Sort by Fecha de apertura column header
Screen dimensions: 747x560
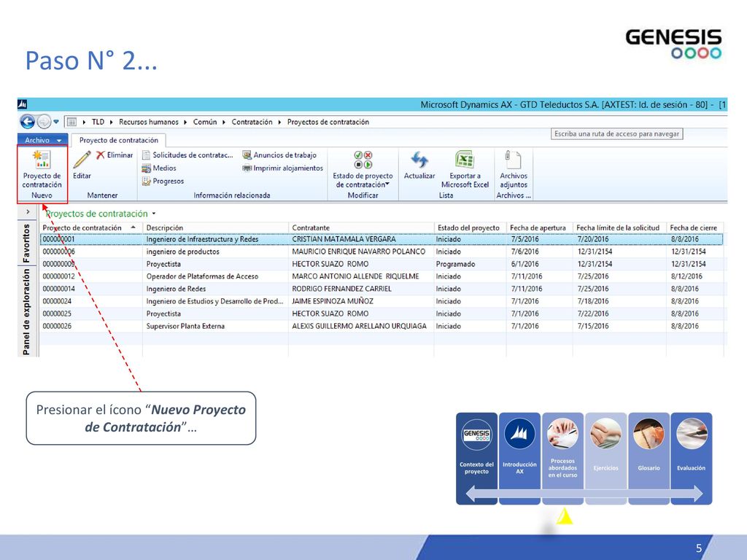coord(539,227)
